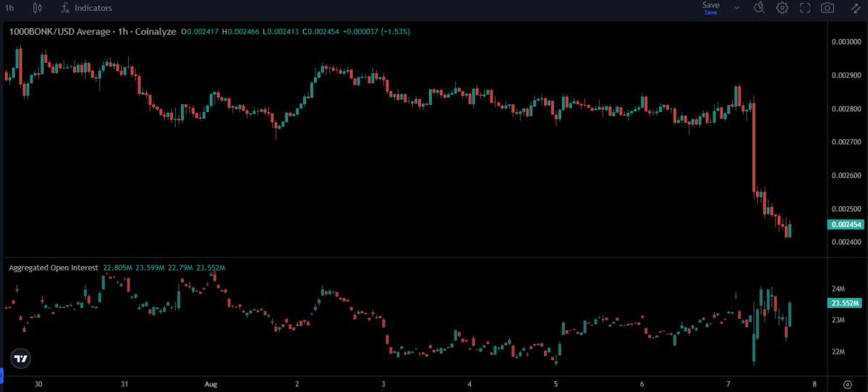Select the Aggregated Open Interest label

pyautogui.click(x=54, y=268)
